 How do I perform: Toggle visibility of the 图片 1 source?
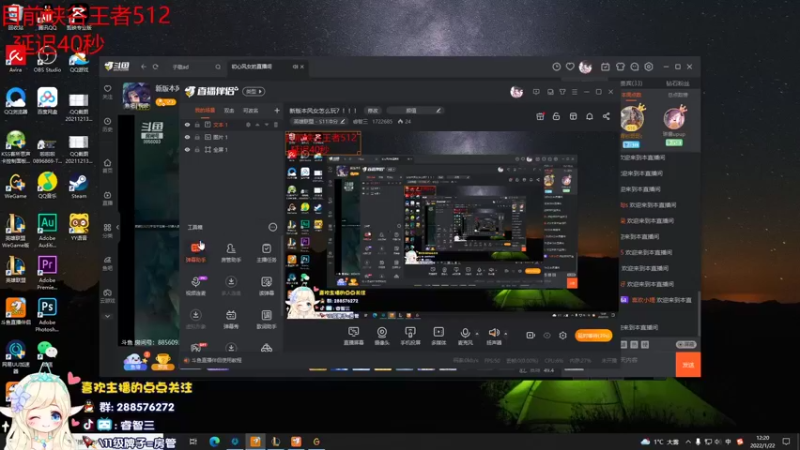tap(187, 137)
